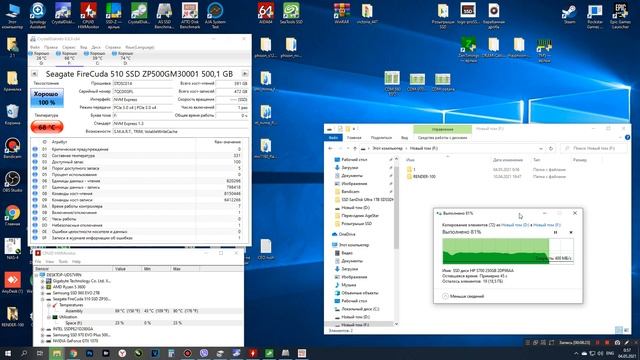Open the RENDER-100 folder on the desktop

click(x=12, y=316)
